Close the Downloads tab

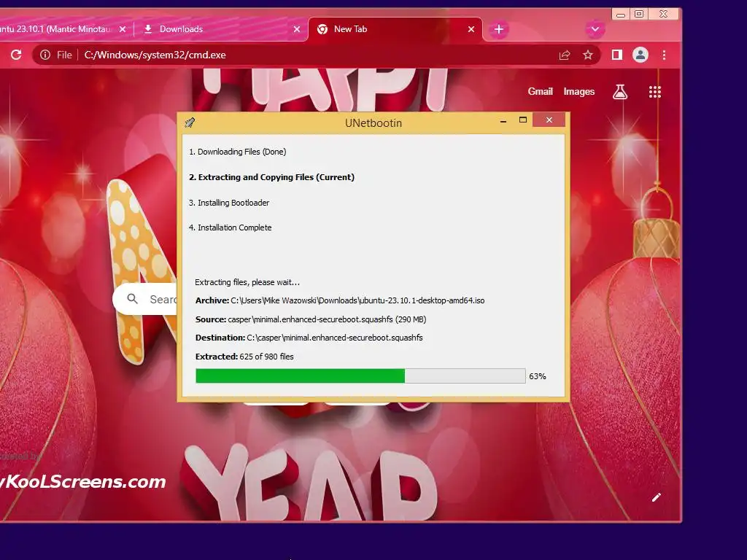click(x=297, y=29)
